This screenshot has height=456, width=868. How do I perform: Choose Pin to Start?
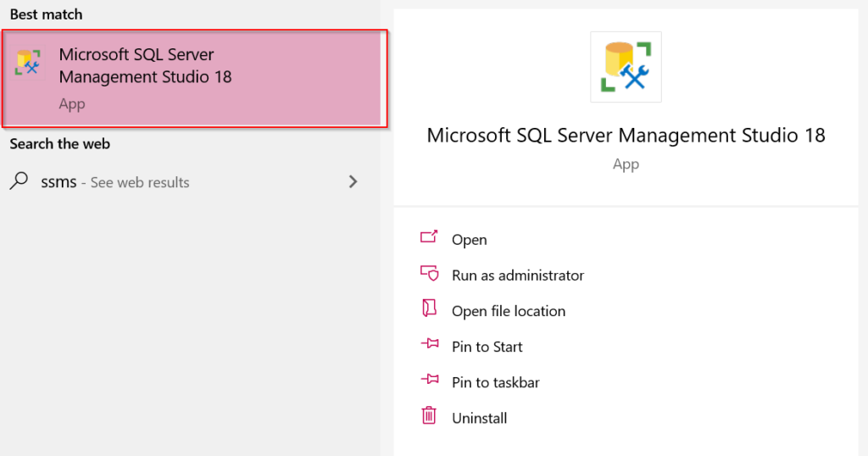pyautogui.click(x=487, y=347)
